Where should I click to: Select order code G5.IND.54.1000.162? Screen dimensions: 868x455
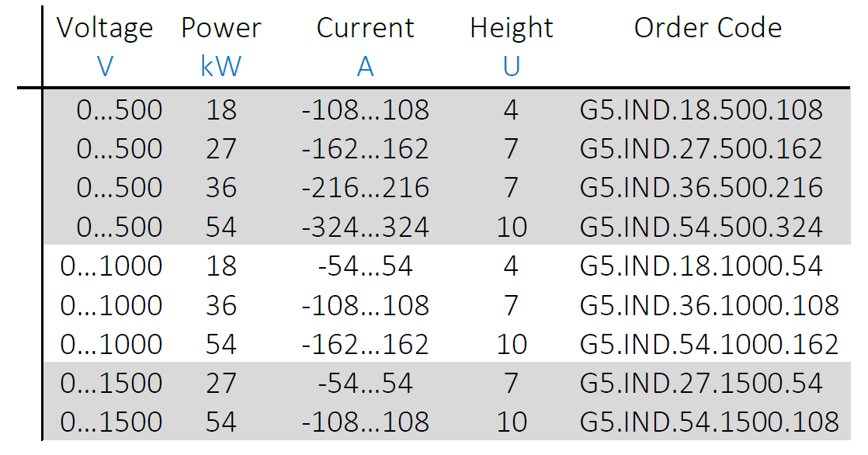pyautogui.click(x=709, y=344)
